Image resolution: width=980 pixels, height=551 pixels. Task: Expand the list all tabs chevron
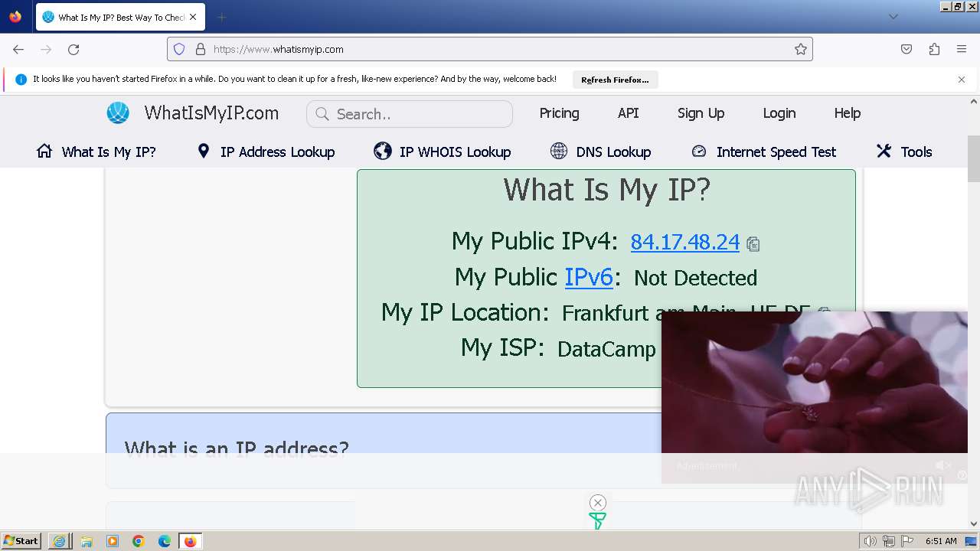[893, 17]
